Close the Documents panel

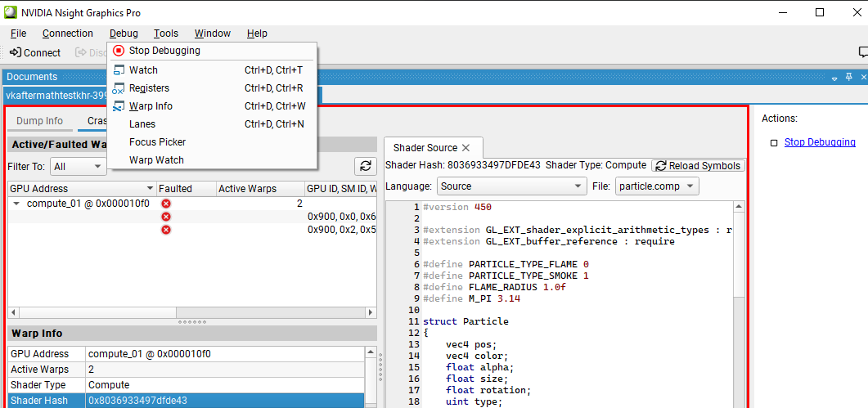coord(862,78)
